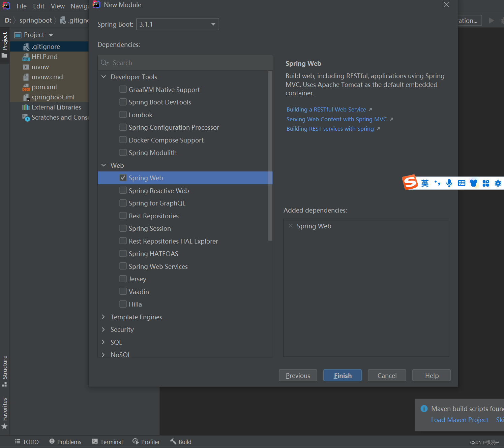Click the .gitignore icon in breadcrumb bar

[63, 21]
